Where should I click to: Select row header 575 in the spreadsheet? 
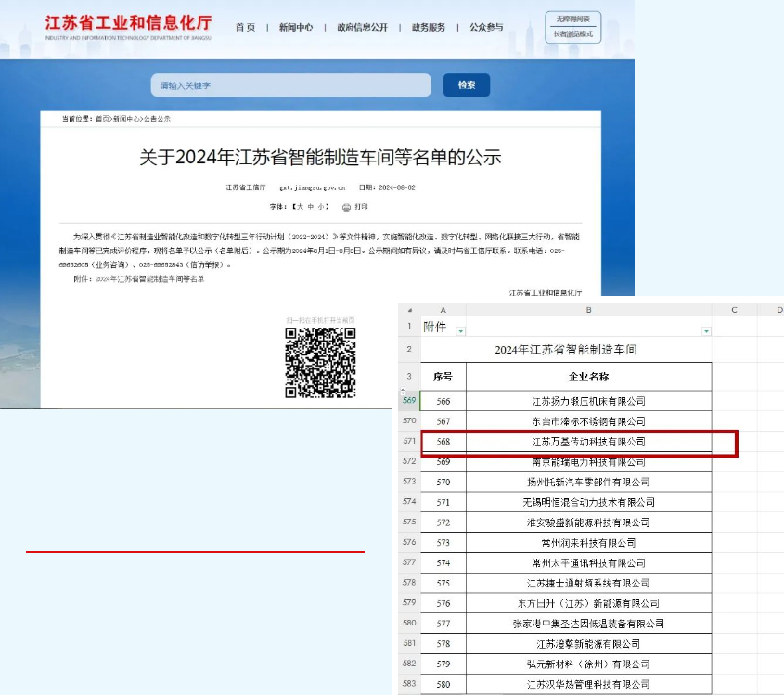[409, 522]
